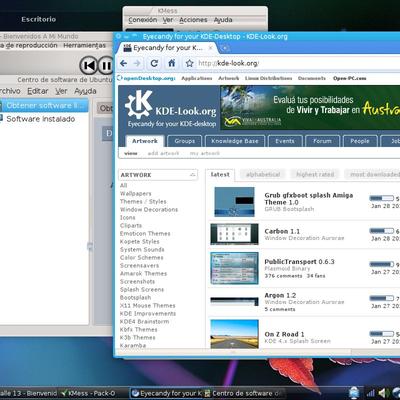Click the Obtener software icon in sidebar

click(1, 105)
